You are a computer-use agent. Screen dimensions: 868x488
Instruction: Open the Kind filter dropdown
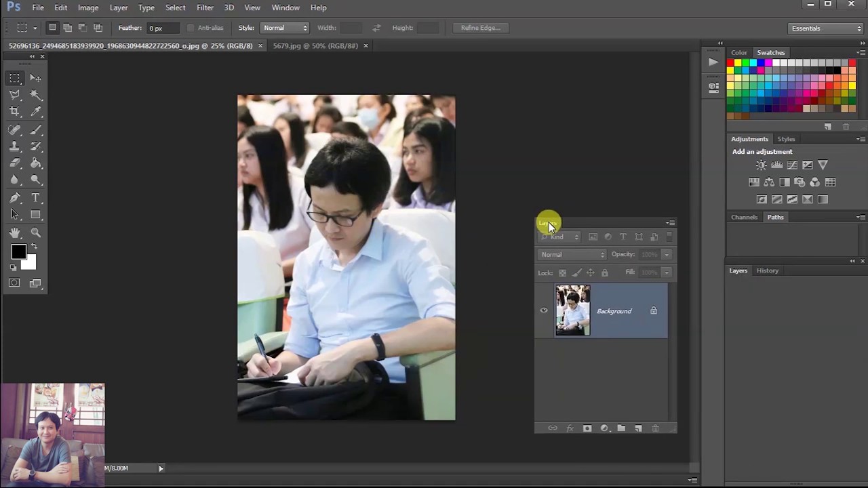(x=560, y=237)
